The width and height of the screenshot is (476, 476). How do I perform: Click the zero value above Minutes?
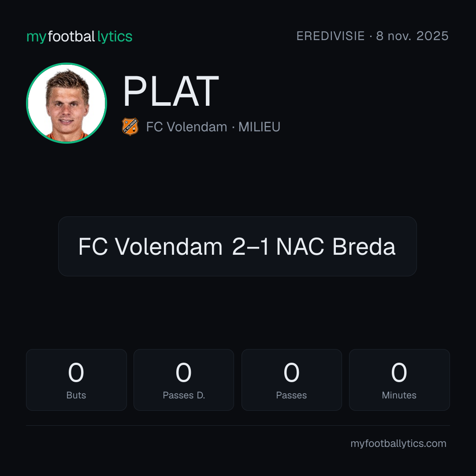click(399, 372)
